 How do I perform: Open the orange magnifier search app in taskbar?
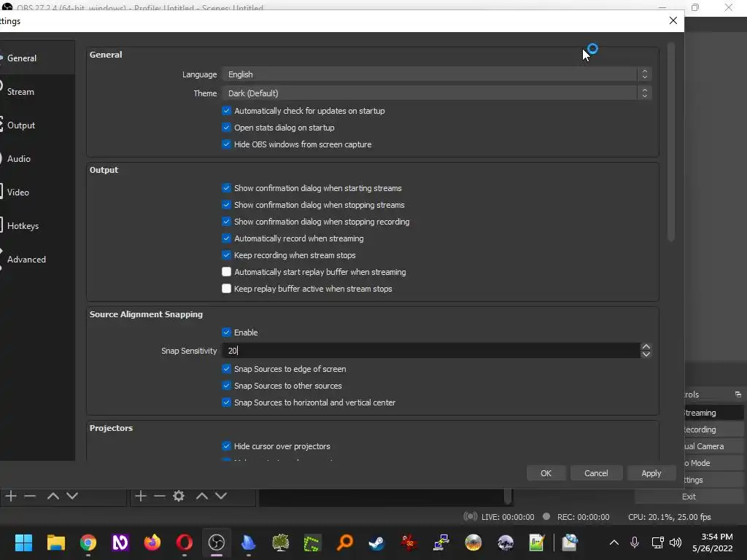click(x=345, y=542)
